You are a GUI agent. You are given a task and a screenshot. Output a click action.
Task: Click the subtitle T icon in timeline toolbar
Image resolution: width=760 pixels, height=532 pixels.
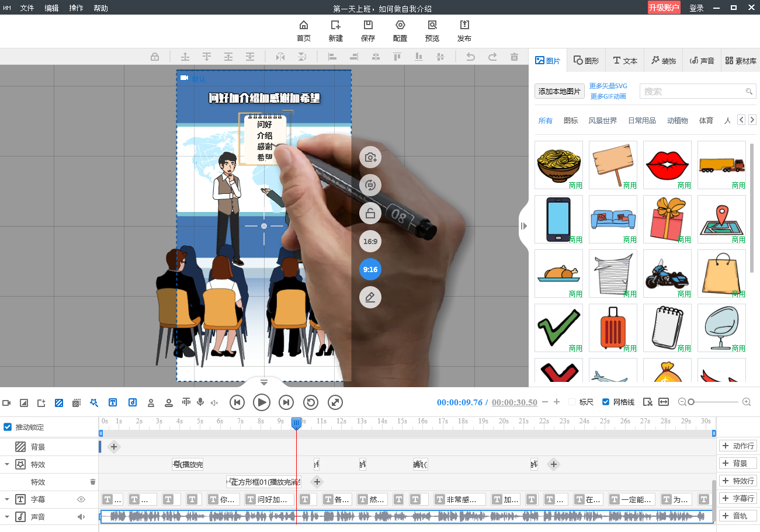click(x=113, y=402)
